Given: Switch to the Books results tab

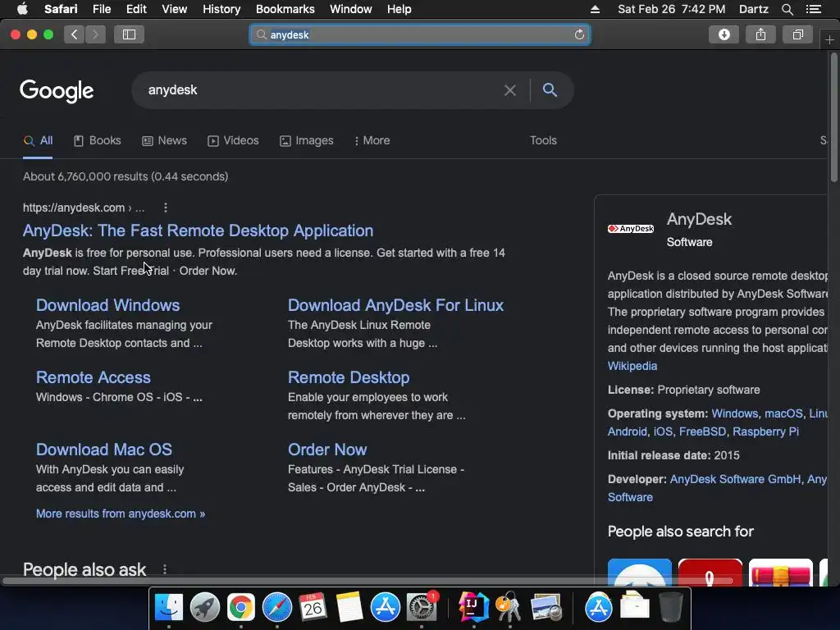Looking at the screenshot, I should (x=97, y=140).
